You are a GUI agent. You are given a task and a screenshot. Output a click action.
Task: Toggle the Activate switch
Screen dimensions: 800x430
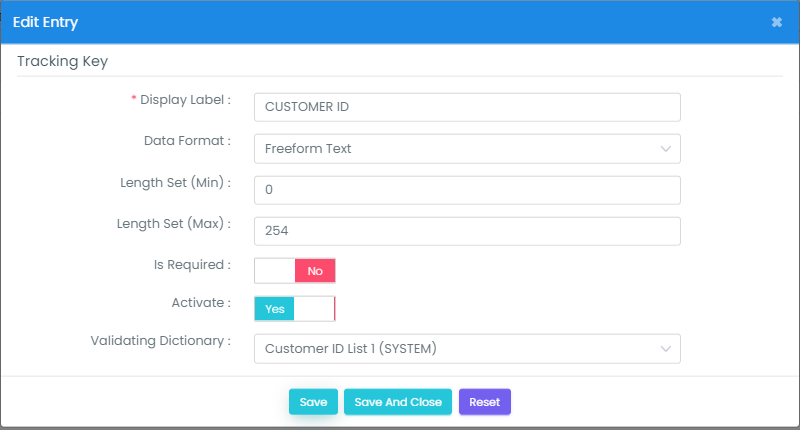coord(295,309)
